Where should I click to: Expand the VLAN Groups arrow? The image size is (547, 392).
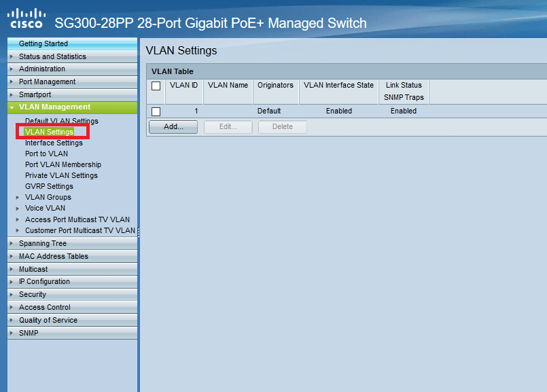[18, 198]
